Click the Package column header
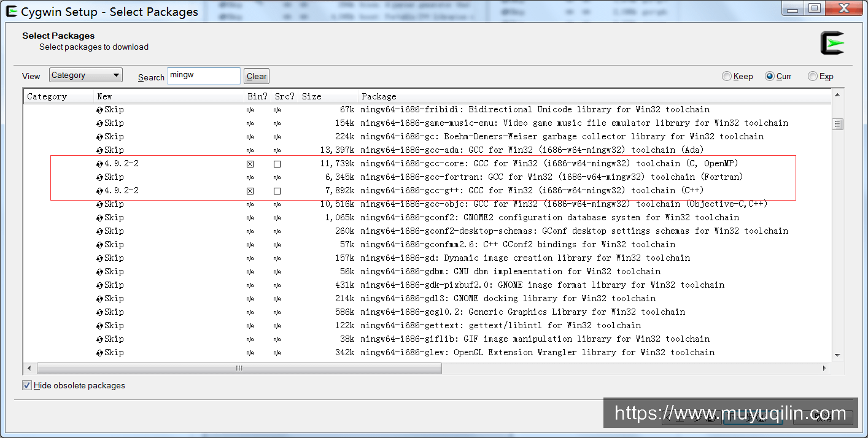Image resolution: width=868 pixels, height=438 pixels. (x=594, y=96)
